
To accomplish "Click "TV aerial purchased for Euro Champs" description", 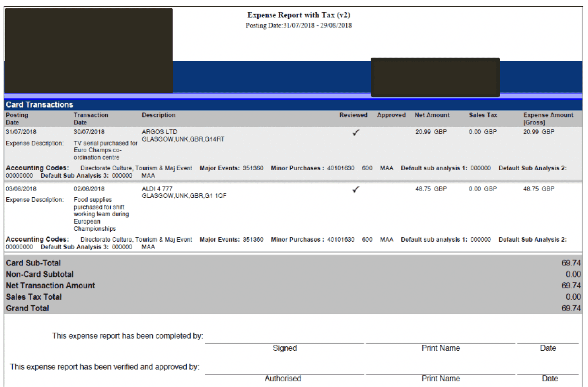I will click(x=106, y=150).
